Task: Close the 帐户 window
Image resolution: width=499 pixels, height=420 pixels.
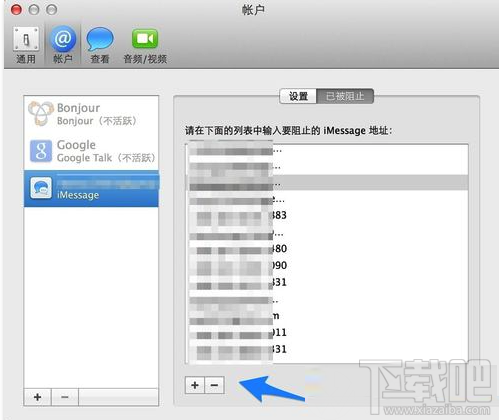Action: pos(16,10)
